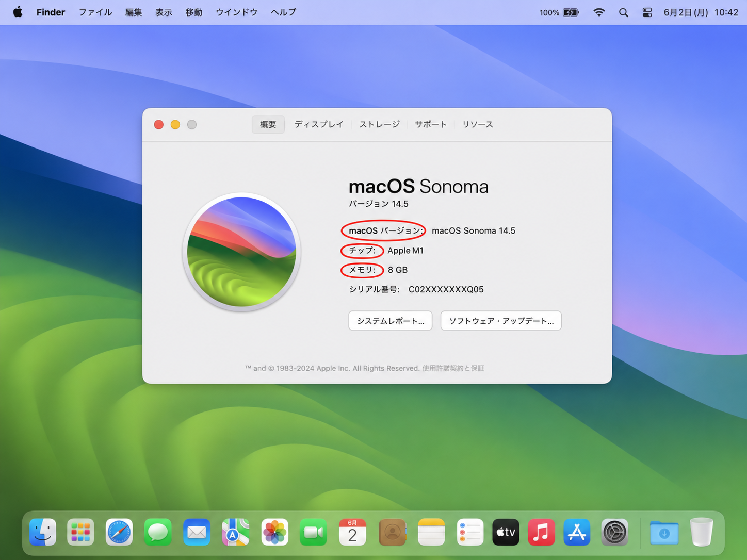The height and width of the screenshot is (560, 747).
Task: Click the Wi-Fi status icon
Action: pos(599,12)
